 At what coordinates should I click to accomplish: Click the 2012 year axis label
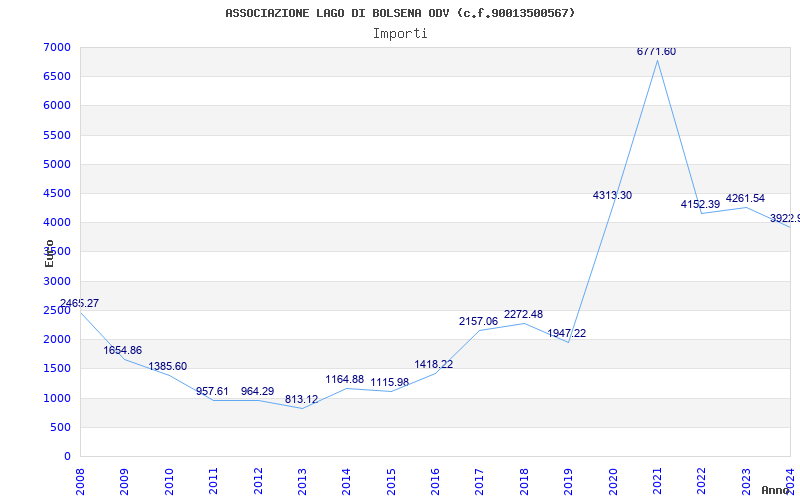pos(258,482)
